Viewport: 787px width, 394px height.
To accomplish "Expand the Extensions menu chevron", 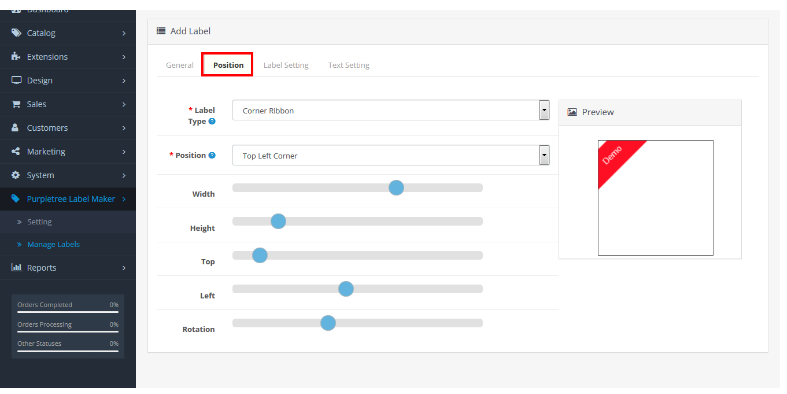I will (x=123, y=57).
